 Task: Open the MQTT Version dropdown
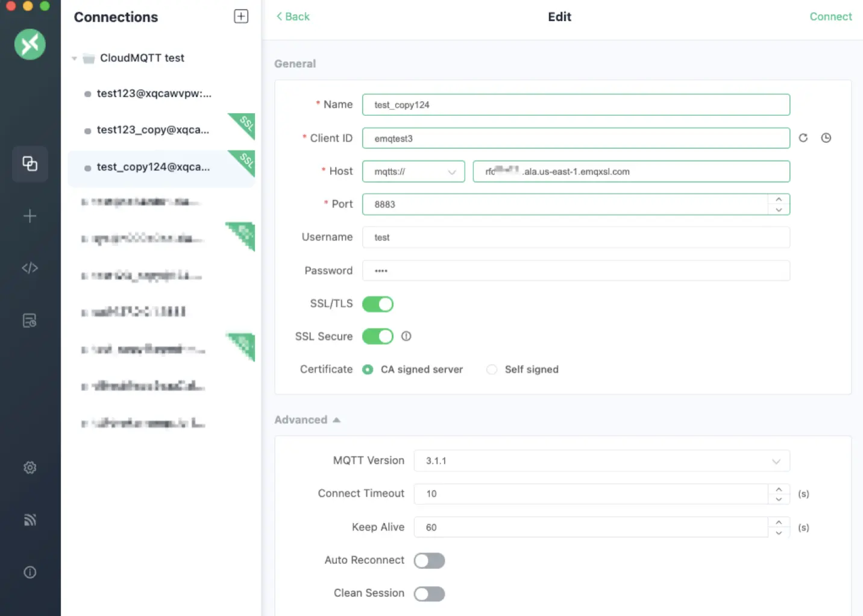[x=601, y=461]
